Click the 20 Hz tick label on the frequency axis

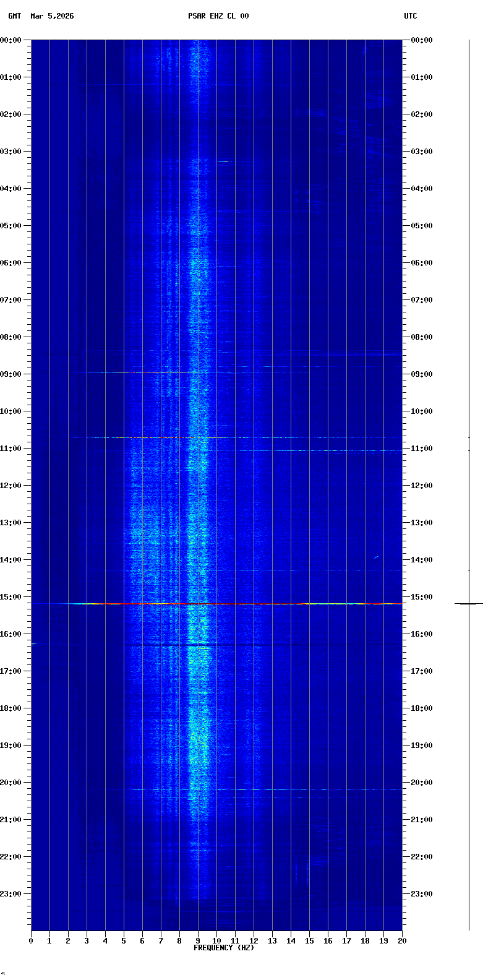pos(402,941)
